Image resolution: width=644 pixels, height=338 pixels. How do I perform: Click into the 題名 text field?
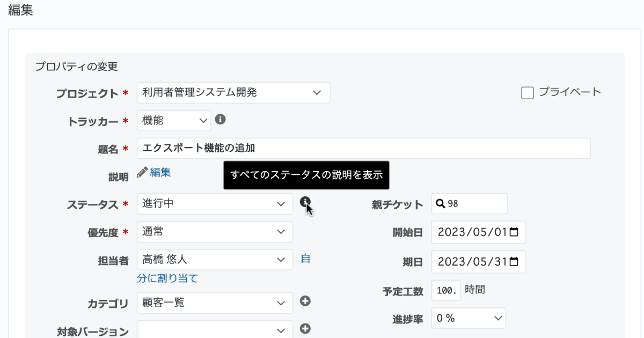click(x=363, y=149)
